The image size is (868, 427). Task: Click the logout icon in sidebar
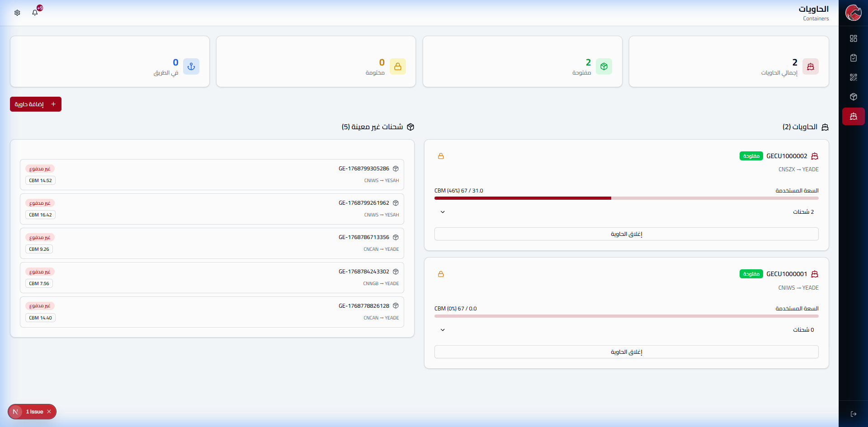[x=853, y=414]
